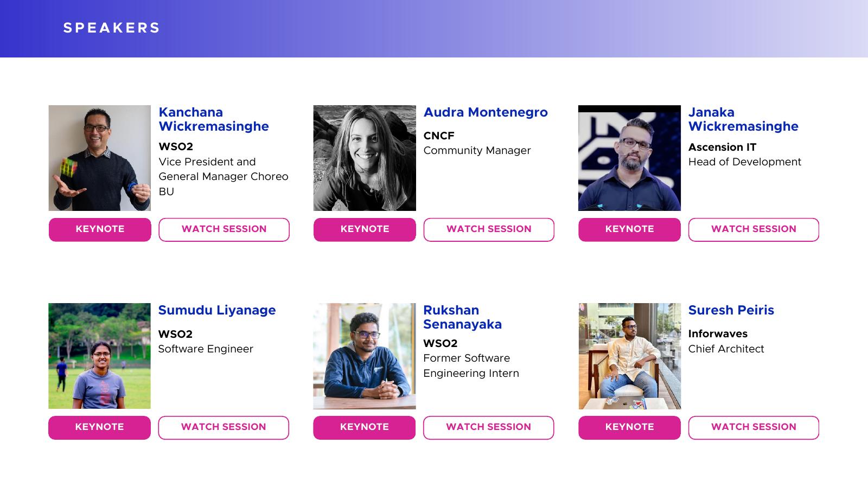Select Rukshan Senanayaka's speaker photo

click(x=364, y=356)
